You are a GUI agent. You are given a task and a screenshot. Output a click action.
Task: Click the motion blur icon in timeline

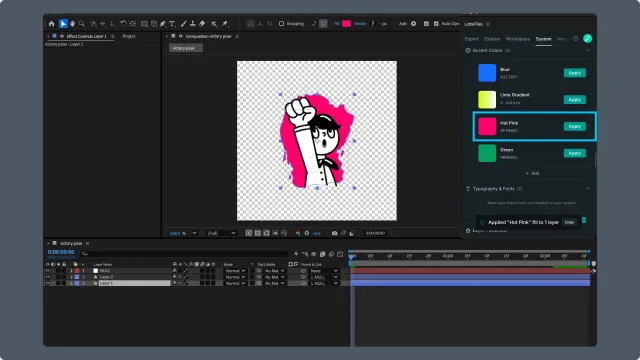(x=331, y=254)
